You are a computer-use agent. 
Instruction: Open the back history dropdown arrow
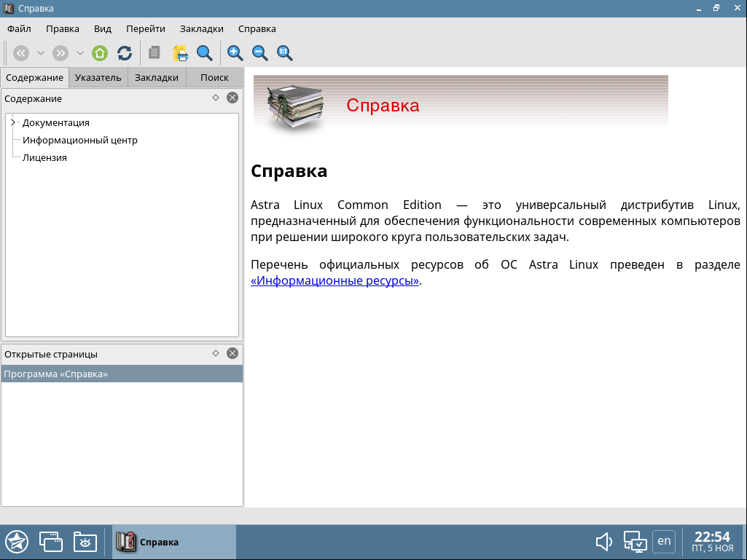[x=41, y=53]
